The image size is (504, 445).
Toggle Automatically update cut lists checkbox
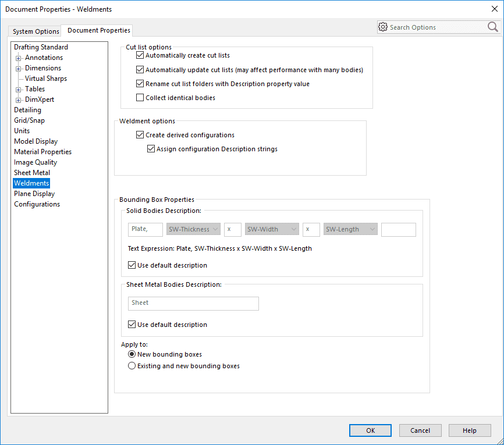click(x=140, y=70)
